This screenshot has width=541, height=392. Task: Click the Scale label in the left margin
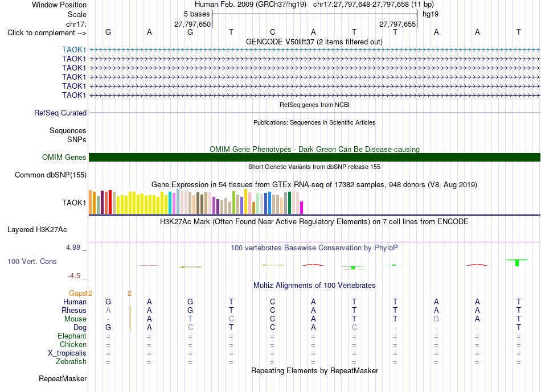click(x=77, y=14)
